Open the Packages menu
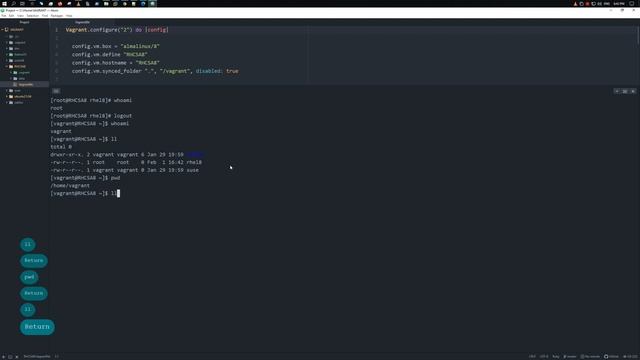The height and width of the screenshot is (360, 640). (57, 16)
